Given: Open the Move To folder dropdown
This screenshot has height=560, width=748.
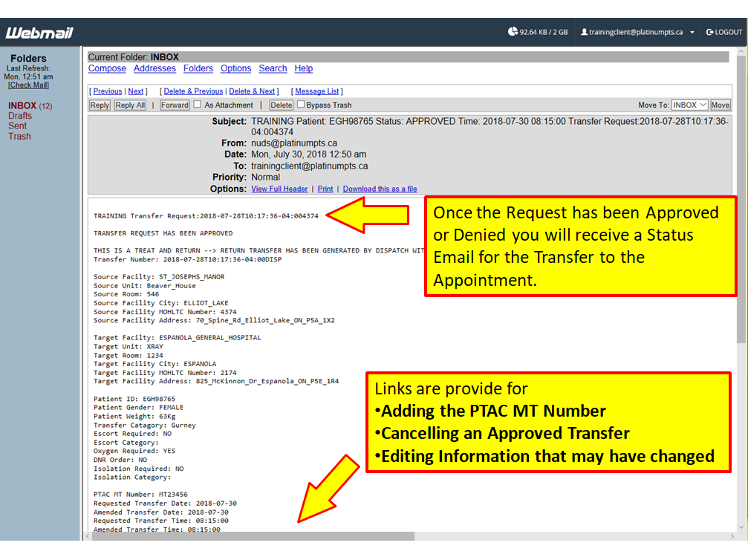Looking at the screenshot, I should (690, 105).
